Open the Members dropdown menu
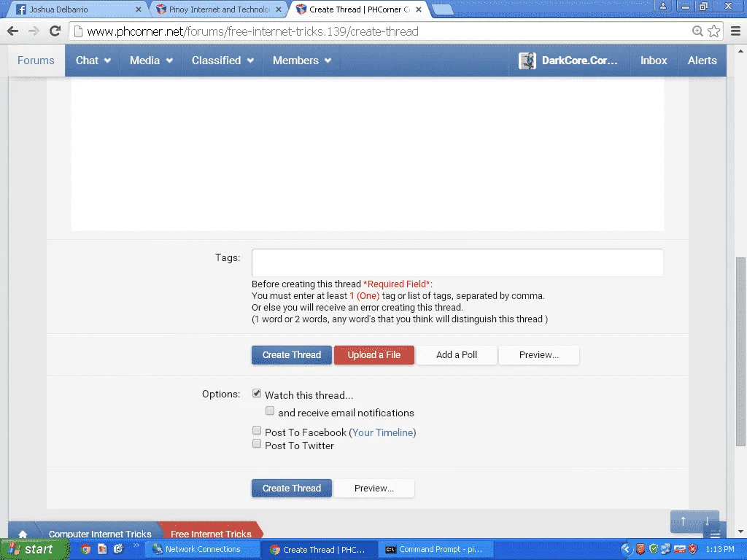 [x=301, y=61]
